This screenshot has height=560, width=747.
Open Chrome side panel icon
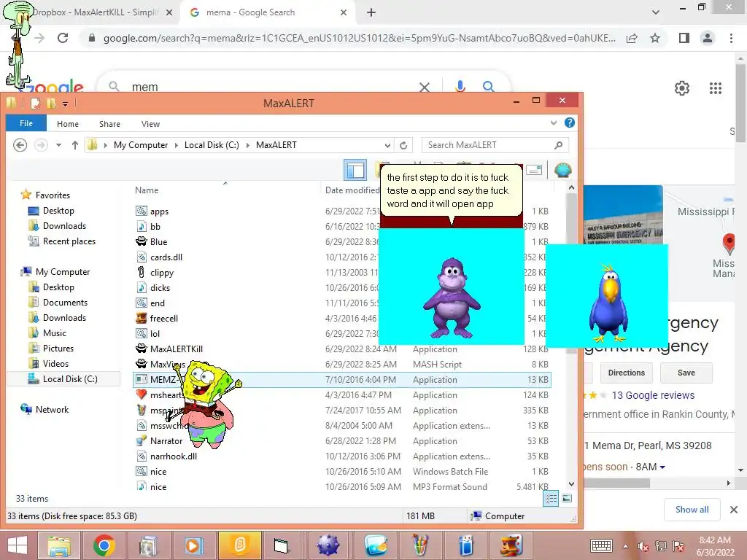684,38
